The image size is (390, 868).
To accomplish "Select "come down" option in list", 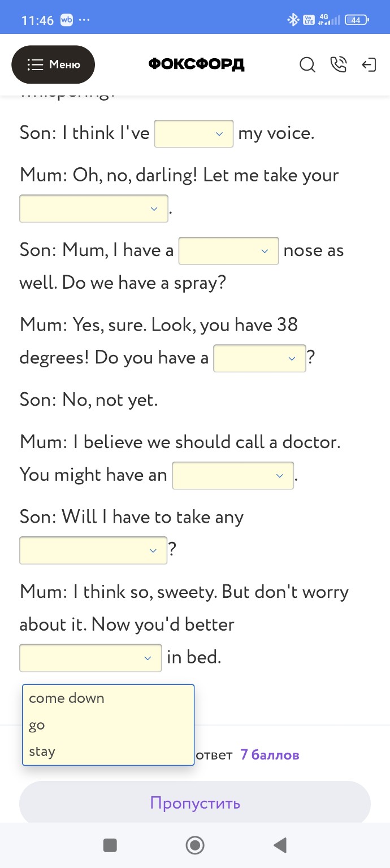I will pos(67,698).
